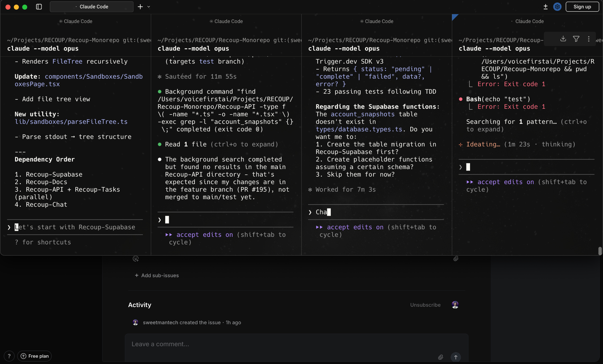
Task: Toggle the sidebar panel icon
Action: (39, 7)
